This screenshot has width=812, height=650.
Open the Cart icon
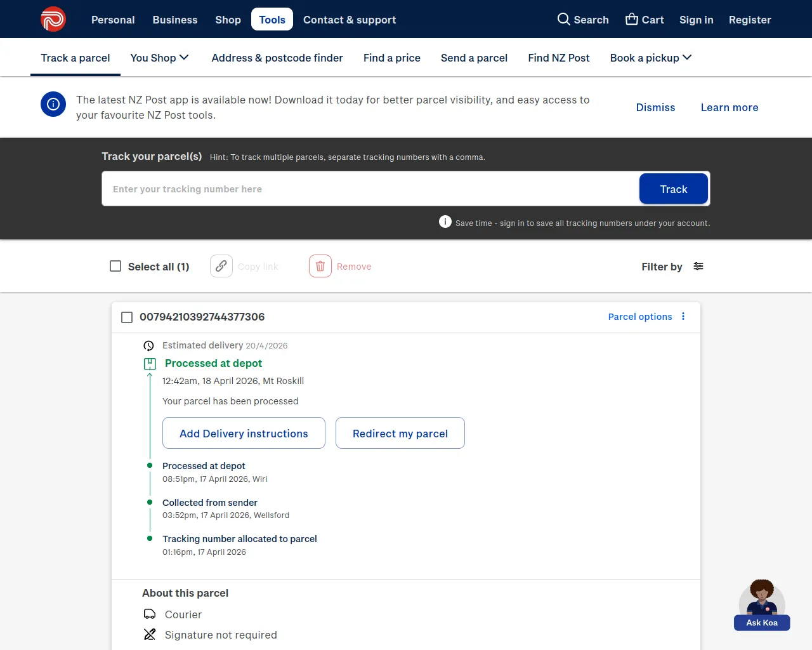pyautogui.click(x=630, y=20)
